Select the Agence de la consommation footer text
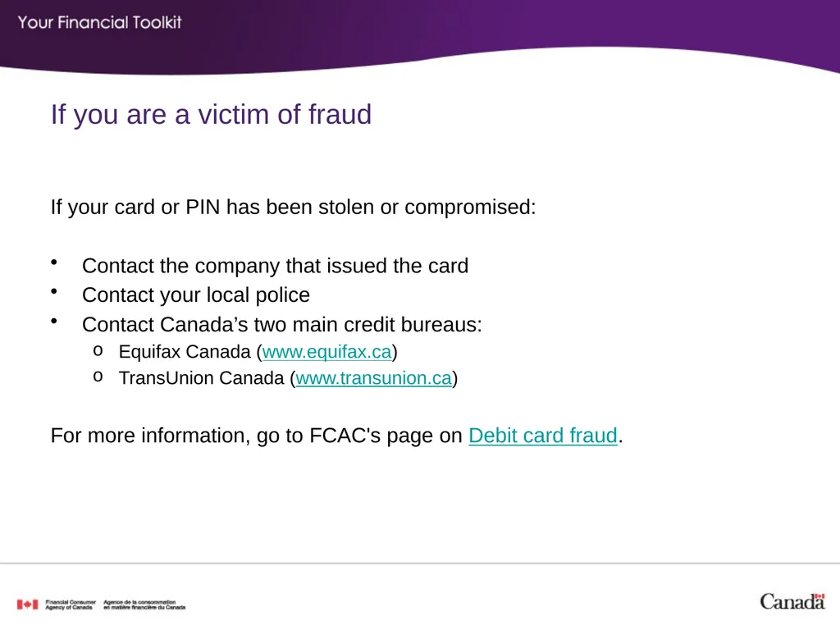 pos(144,605)
